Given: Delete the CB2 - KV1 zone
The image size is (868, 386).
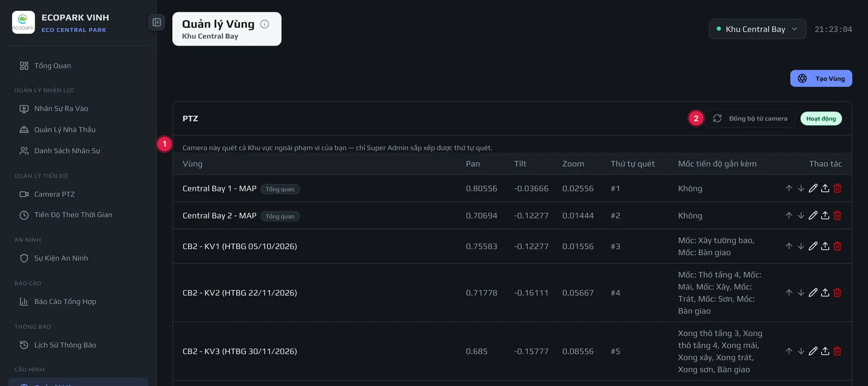Looking at the screenshot, I should 837,246.
